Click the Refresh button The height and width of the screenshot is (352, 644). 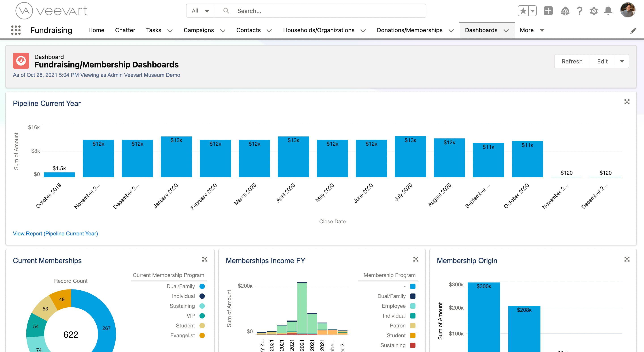click(572, 61)
